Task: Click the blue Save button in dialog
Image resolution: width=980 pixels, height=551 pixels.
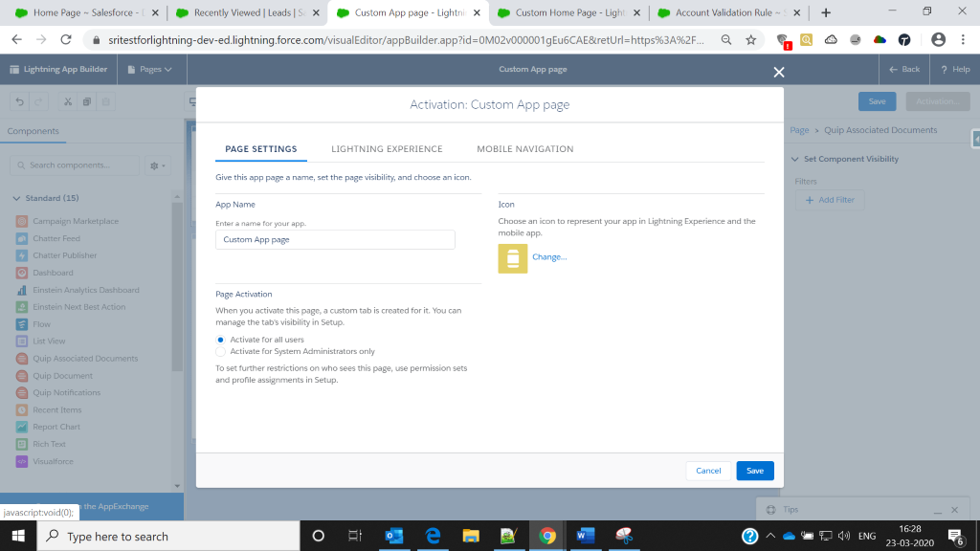Action: point(754,471)
